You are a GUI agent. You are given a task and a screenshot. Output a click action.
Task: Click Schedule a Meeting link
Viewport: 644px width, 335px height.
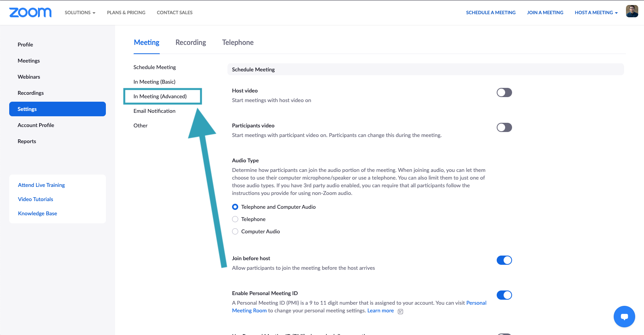491,13
